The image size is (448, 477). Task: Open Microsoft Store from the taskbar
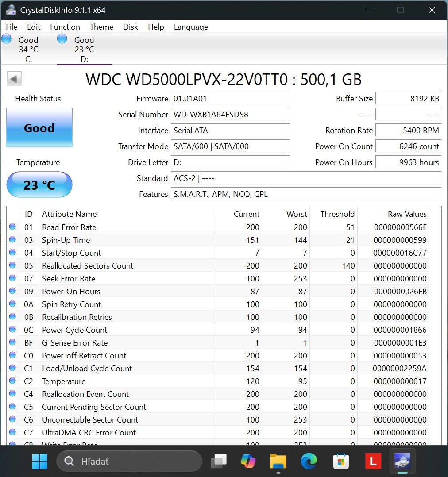[341, 461]
